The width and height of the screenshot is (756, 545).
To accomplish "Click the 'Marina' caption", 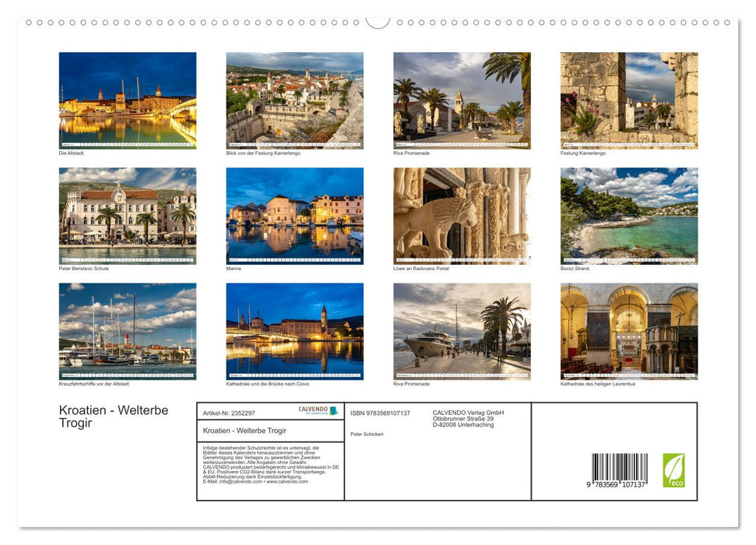I will [x=234, y=268].
